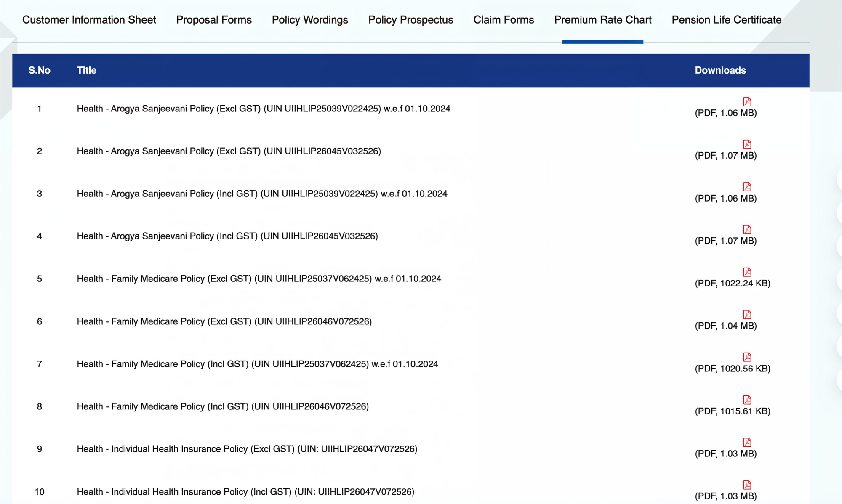This screenshot has width=842, height=504.
Task: Open the Policy Prospectus section
Action: click(x=410, y=19)
